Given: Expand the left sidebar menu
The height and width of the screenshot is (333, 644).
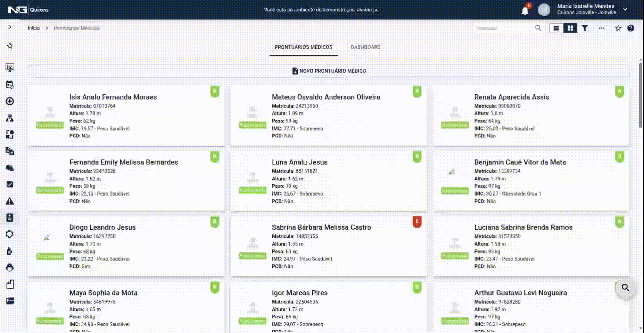Looking at the screenshot, I should 10,27.
